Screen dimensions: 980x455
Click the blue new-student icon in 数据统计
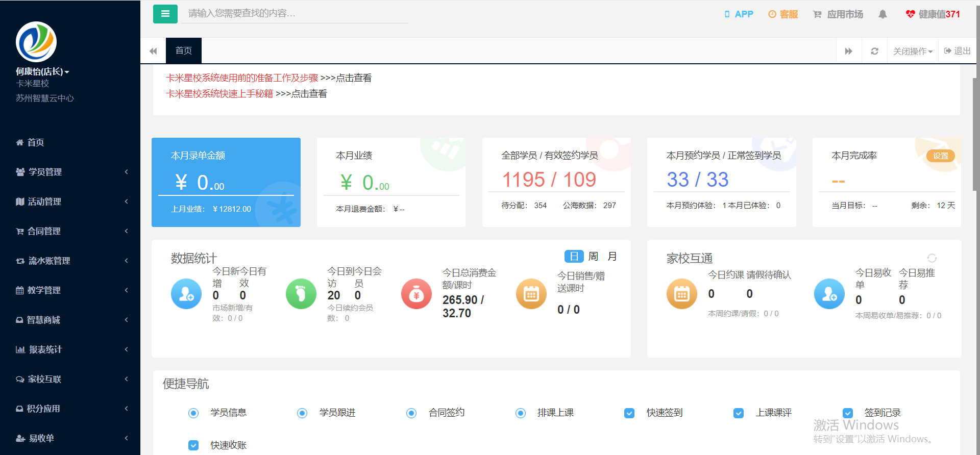[186, 294]
